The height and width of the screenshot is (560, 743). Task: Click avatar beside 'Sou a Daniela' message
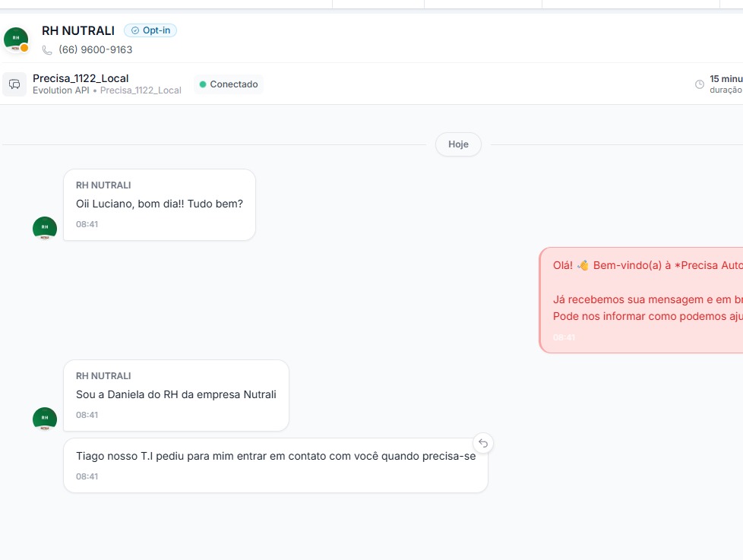coord(45,419)
